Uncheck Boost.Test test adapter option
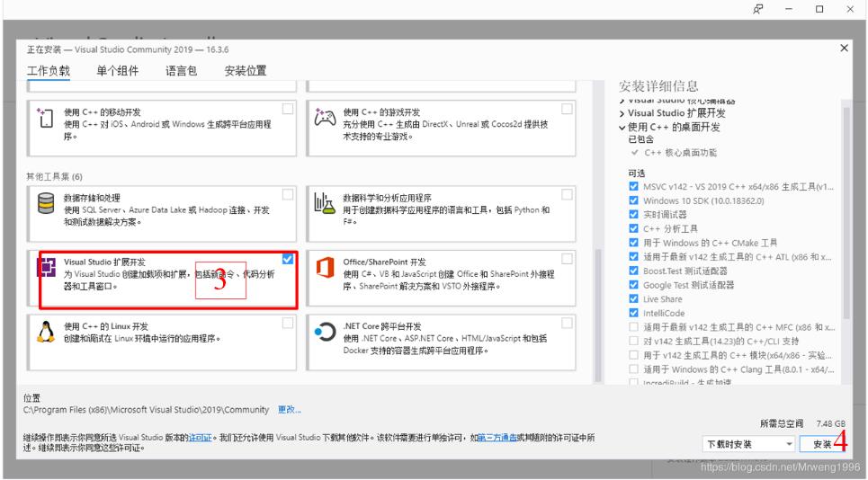Image resolution: width=868 pixels, height=480 pixels. tap(633, 271)
